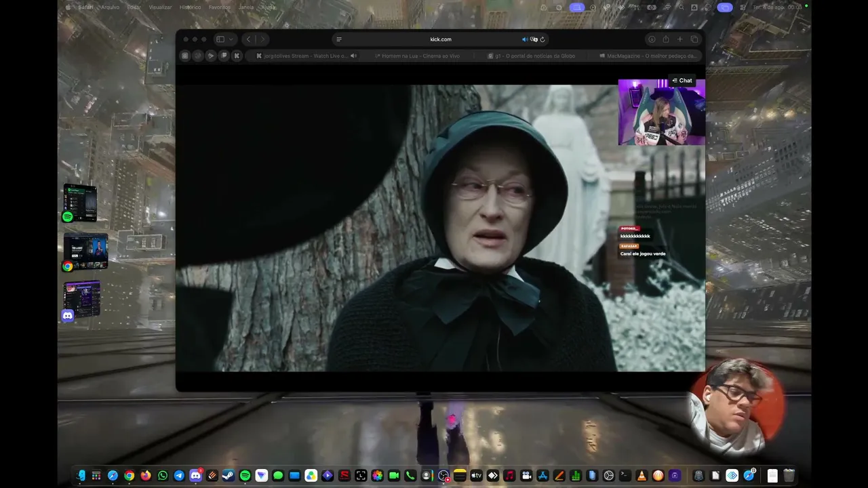Mute audio using address bar speaker icon
The image size is (868, 488).
[524, 39]
